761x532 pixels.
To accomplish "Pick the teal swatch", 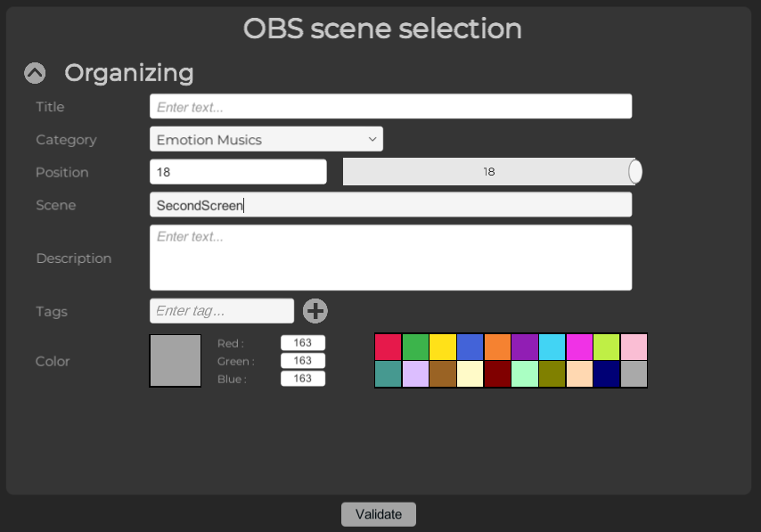I will (389, 373).
